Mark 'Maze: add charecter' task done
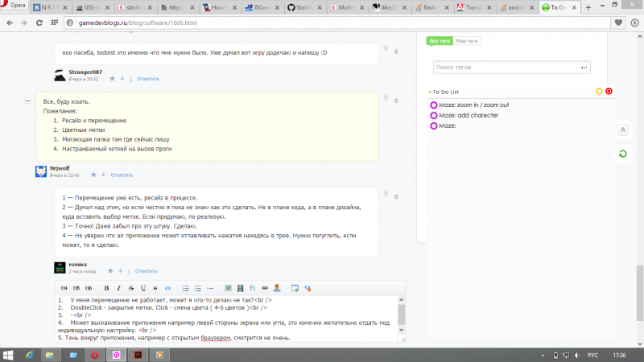Image resolution: width=644 pixels, height=362 pixels. [x=434, y=116]
